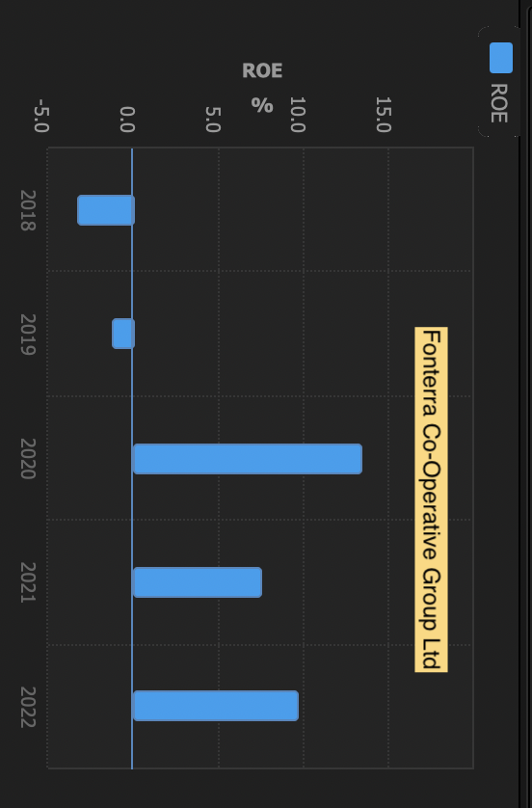Click the 2018 year axis label
Image resolution: width=532 pixels, height=808 pixels.
28,210
